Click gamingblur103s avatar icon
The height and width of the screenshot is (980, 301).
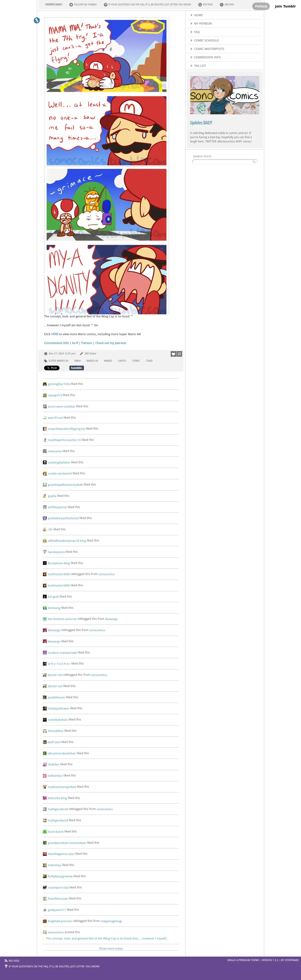(x=45, y=384)
